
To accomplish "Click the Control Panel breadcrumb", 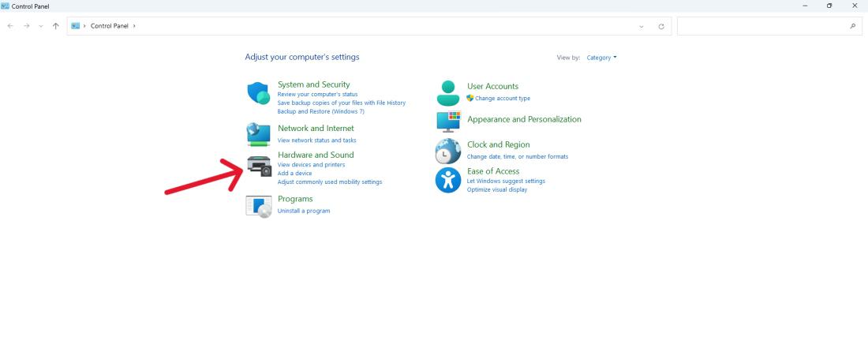I will pyautogui.click(x=109, y=26).
